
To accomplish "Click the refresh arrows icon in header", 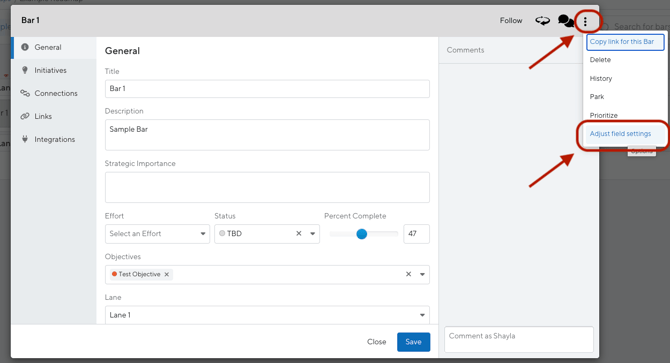I will [543, 20].
